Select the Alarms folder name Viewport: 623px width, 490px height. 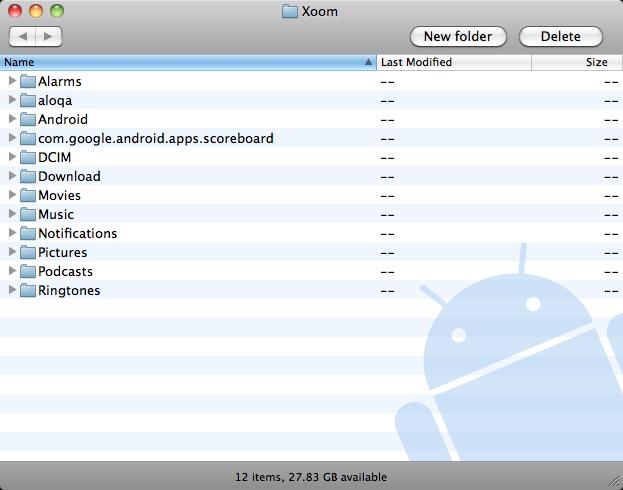pos(60,81)
